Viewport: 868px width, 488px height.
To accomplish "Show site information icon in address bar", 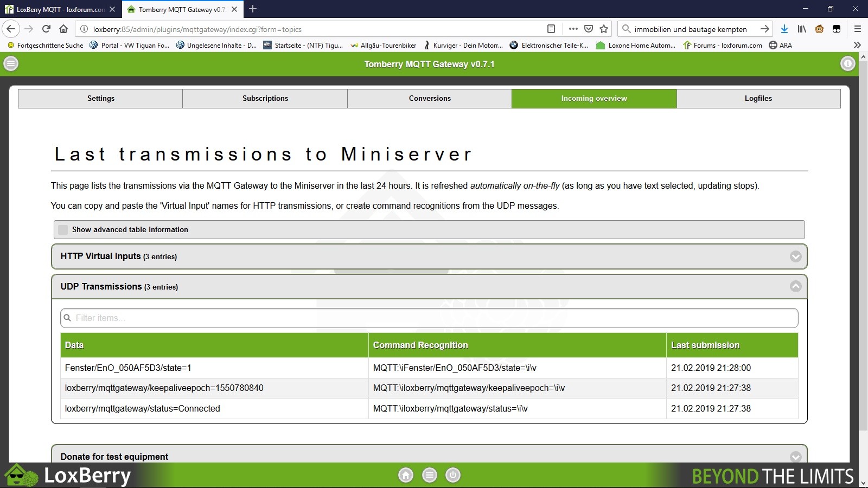I will (84, 29).
